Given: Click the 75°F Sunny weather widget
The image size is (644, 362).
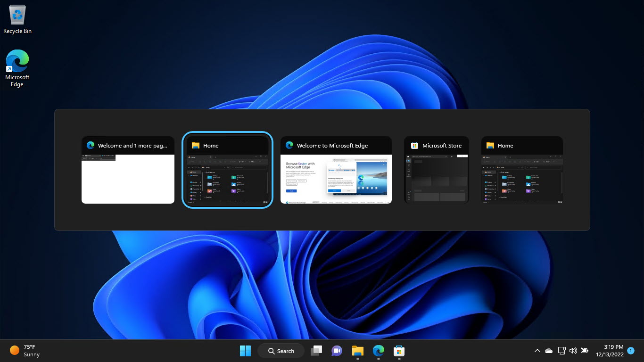Looking at the screenshot, I should [21, 351].
